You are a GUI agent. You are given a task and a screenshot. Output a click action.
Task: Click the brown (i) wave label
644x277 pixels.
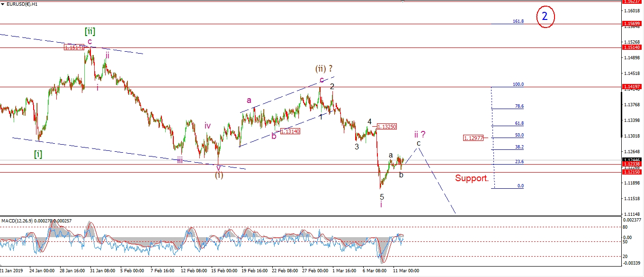pos(219,175)
